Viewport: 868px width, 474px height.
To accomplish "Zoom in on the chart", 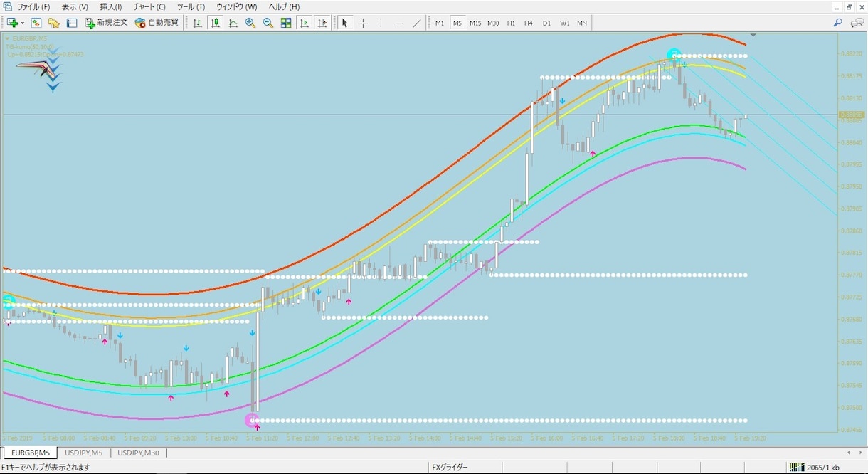I will [250, 23].
